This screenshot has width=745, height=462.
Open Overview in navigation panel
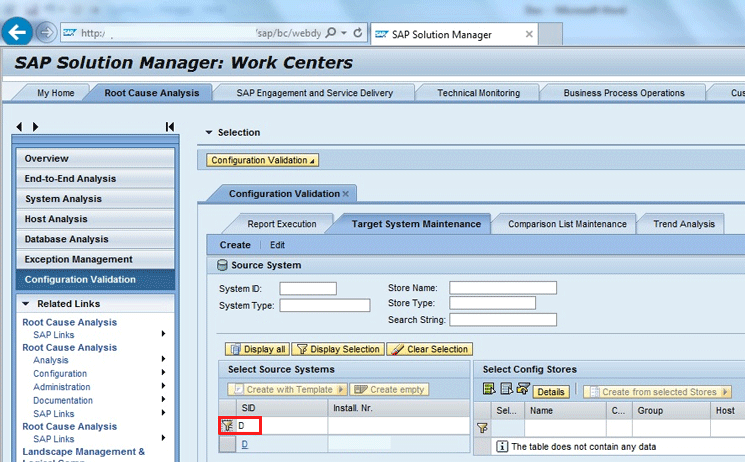pyautogui.click(x=96, y=158)
